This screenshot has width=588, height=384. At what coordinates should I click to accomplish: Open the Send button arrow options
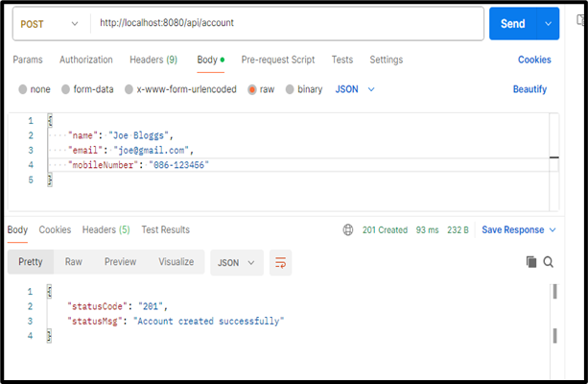[x=549, y=23]
